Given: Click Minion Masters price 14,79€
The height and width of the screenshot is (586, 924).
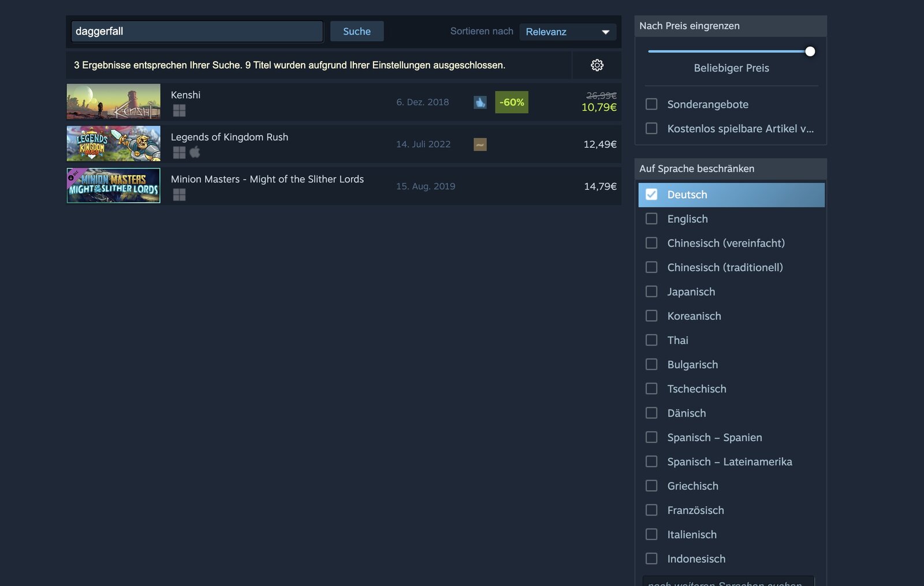Looking at the screenshot, I should click(x=600, y=186).
